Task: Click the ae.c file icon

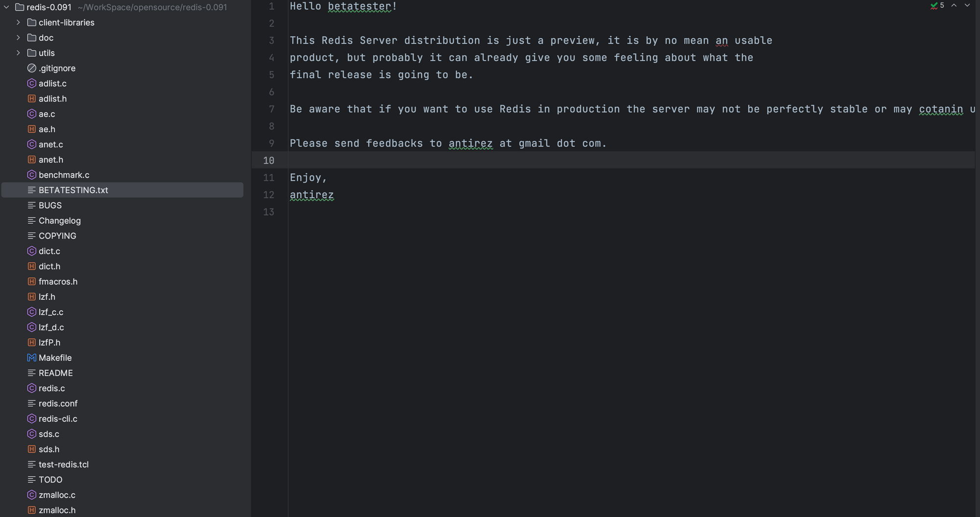Action: tap(32, 114)
